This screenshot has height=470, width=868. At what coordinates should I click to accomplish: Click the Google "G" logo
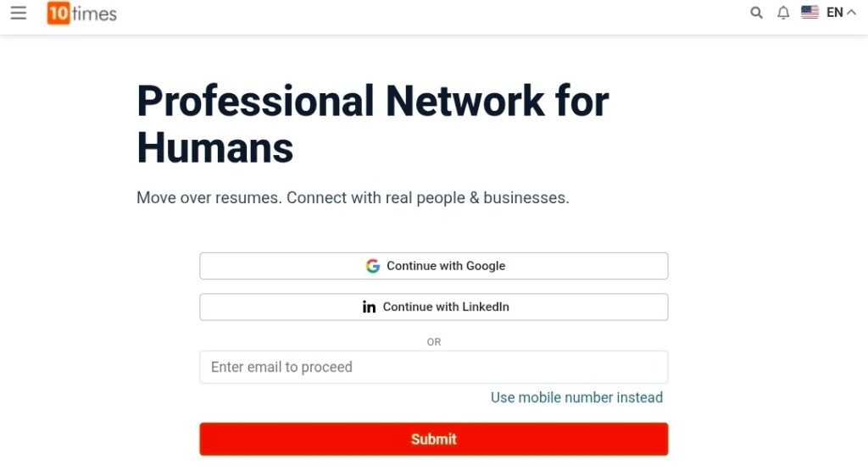coord(373,266)
